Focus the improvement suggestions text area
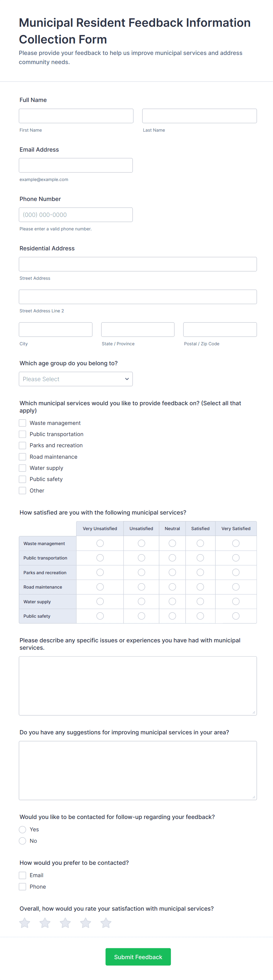 coord(138,770)
